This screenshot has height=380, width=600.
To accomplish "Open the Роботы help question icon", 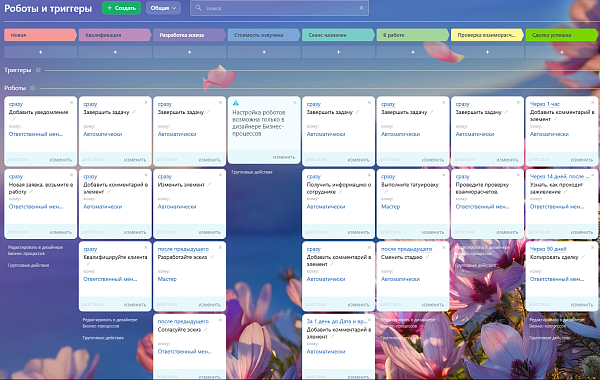I will (33, 88).
